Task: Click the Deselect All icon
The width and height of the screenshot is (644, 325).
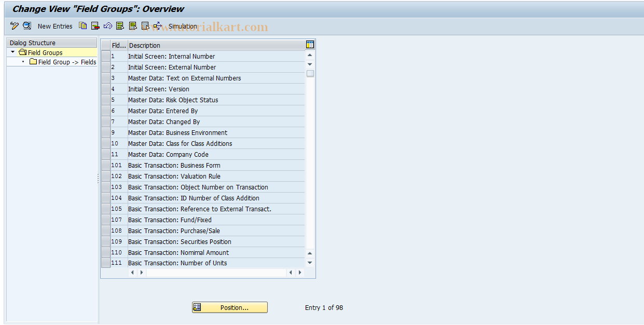Action: (x=145, y=26)
